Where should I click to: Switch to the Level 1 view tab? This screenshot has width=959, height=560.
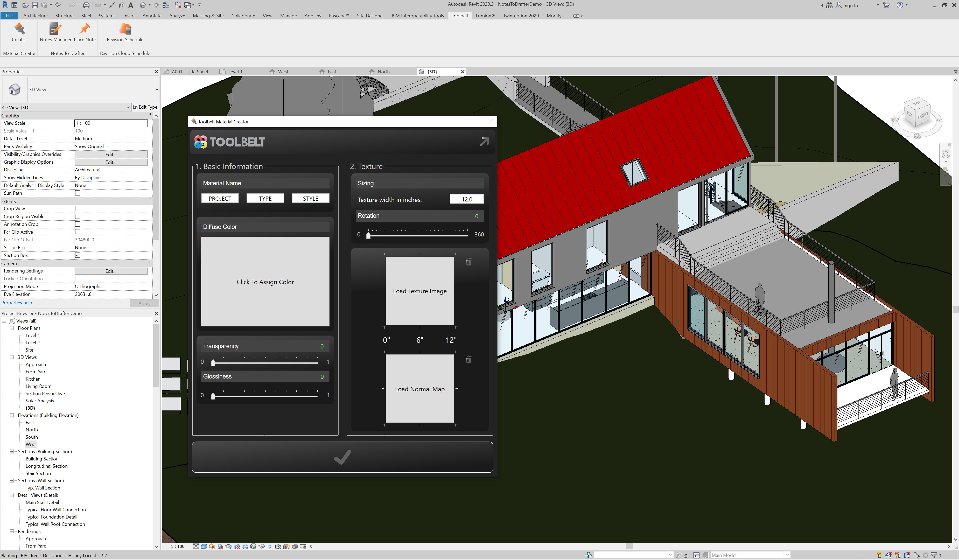[x=235, y=72]
